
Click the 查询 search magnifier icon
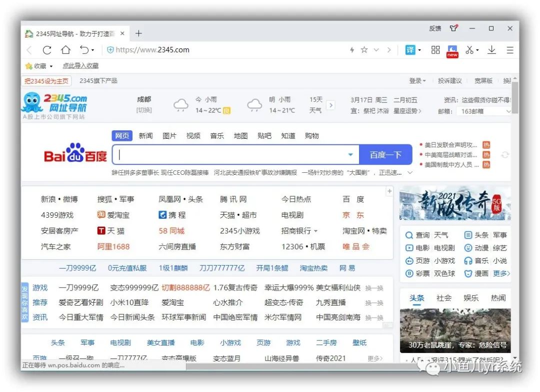click(409, 235)
